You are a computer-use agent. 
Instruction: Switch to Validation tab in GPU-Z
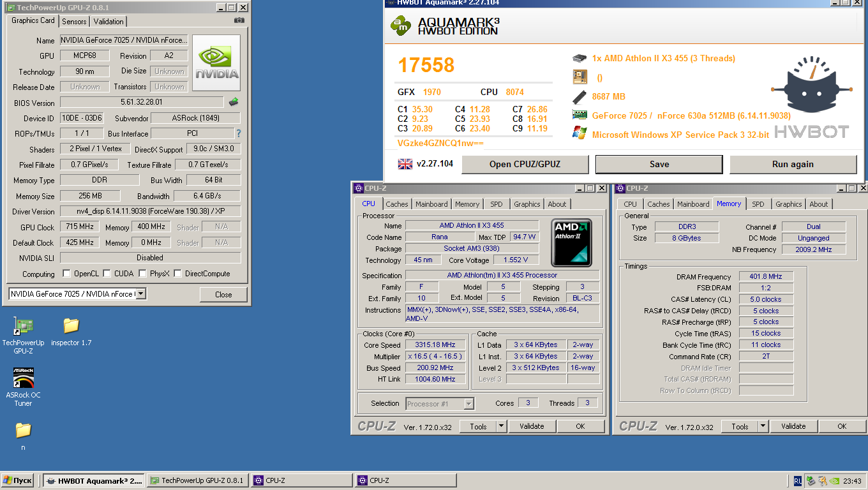108,22
